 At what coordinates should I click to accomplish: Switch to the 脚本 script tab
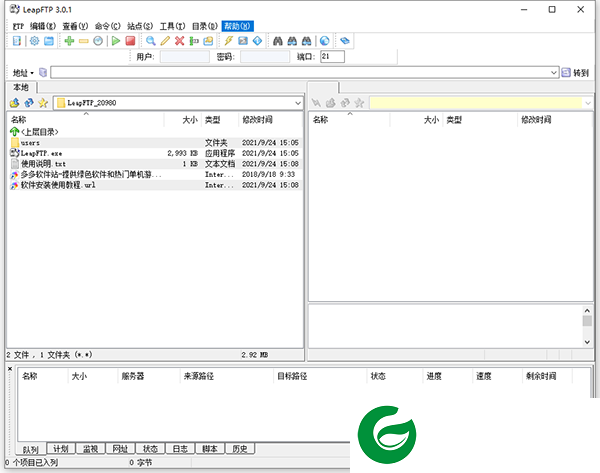click(x=210, y=449)
